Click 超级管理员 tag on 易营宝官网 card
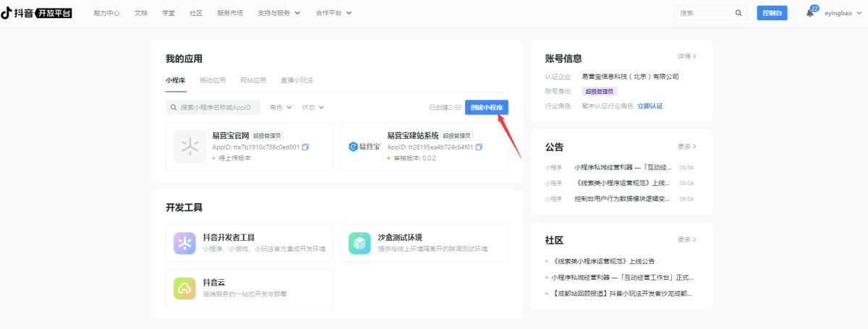The image size is (868, 329). 267,135
